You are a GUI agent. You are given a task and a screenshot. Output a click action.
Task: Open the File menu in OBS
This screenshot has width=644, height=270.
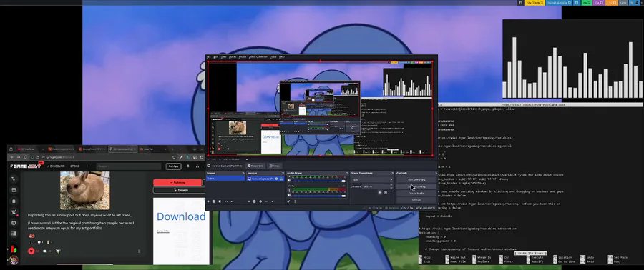209,56
